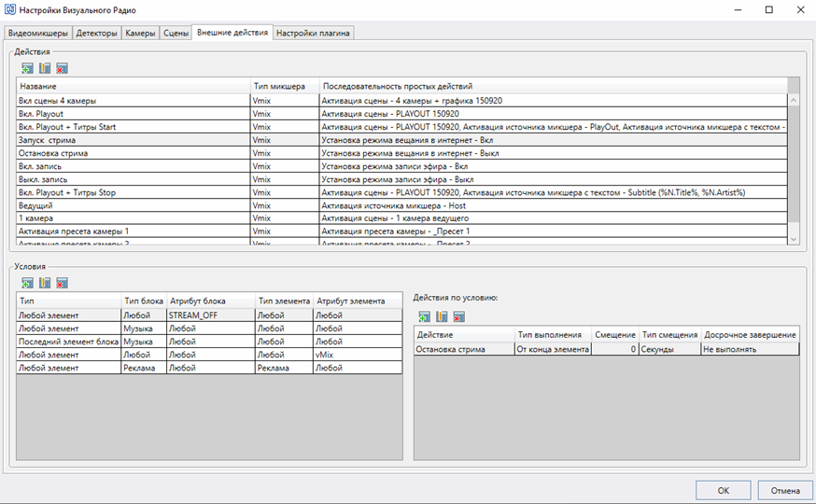Click the 'Не выполнять' cell
816x504 pixels.
pyautogui.click(x=750, y=349)
